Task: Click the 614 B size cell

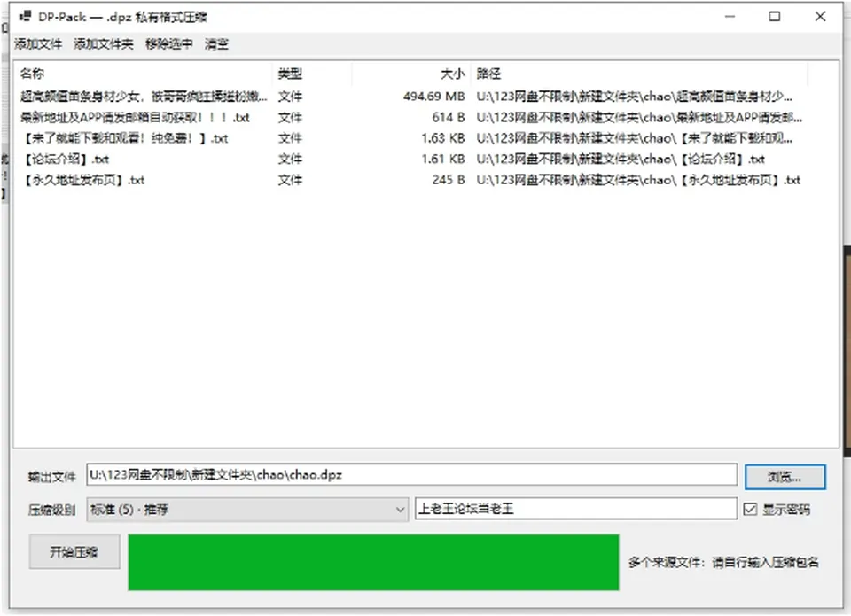Action: click(x=449, y=117)
